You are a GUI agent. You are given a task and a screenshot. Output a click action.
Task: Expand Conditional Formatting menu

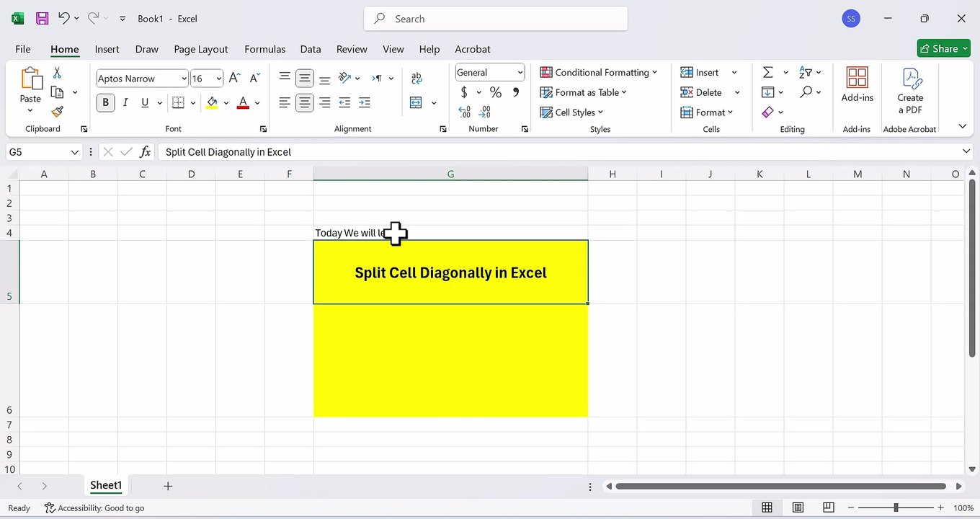point(599,72)
